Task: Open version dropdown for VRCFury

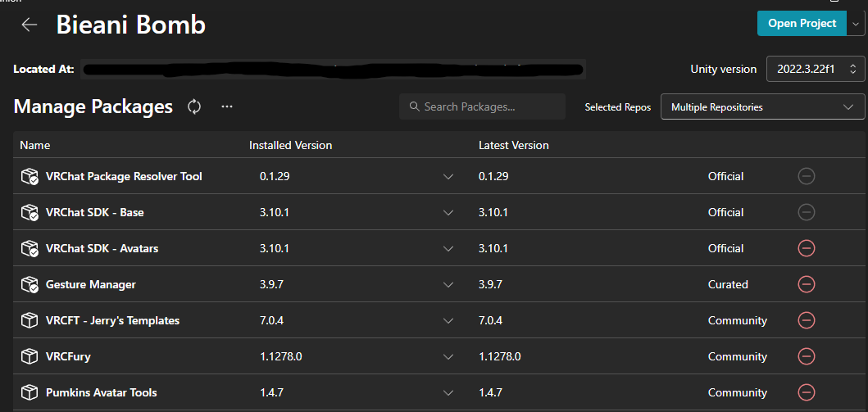Action: tap(448, 356)
